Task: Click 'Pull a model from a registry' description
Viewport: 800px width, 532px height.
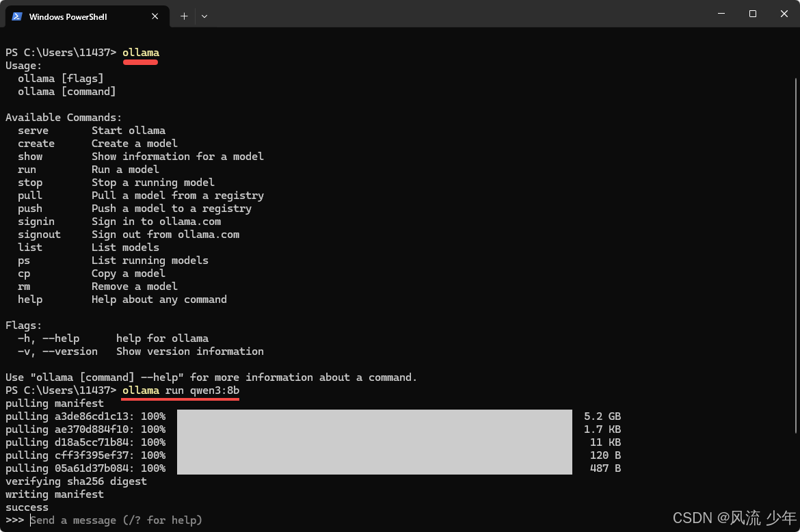Action: (178, 196)
